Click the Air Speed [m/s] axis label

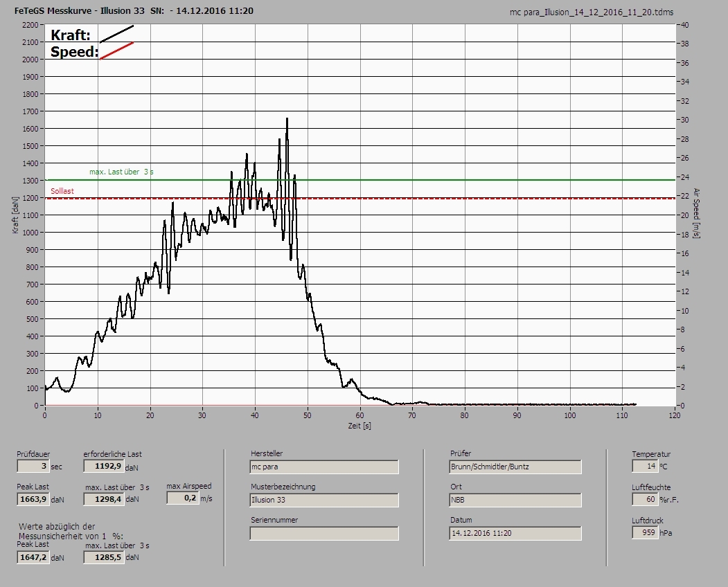pyautogui.click(x=696, y=213)
